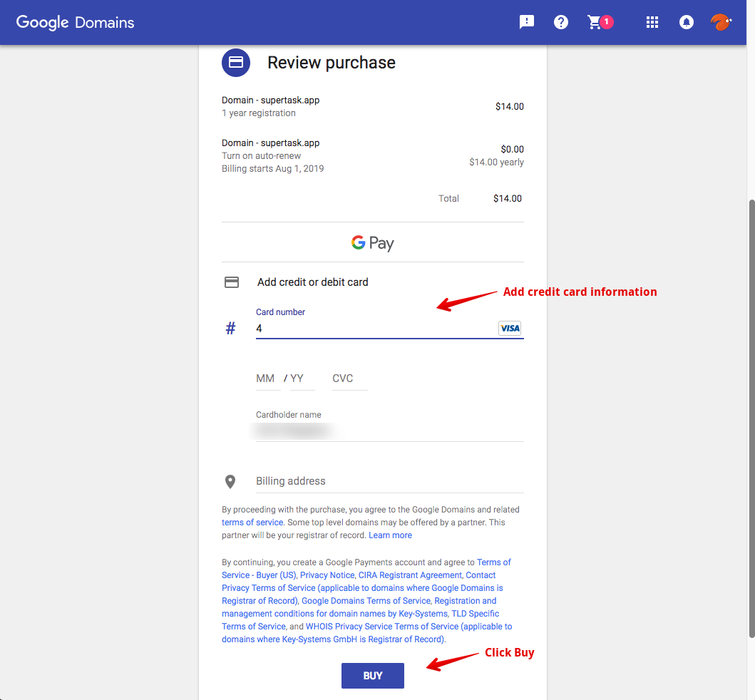Viewport: 755px width, 700px height.
Task: Focus the Billing address field
Action: click(389, 481)
